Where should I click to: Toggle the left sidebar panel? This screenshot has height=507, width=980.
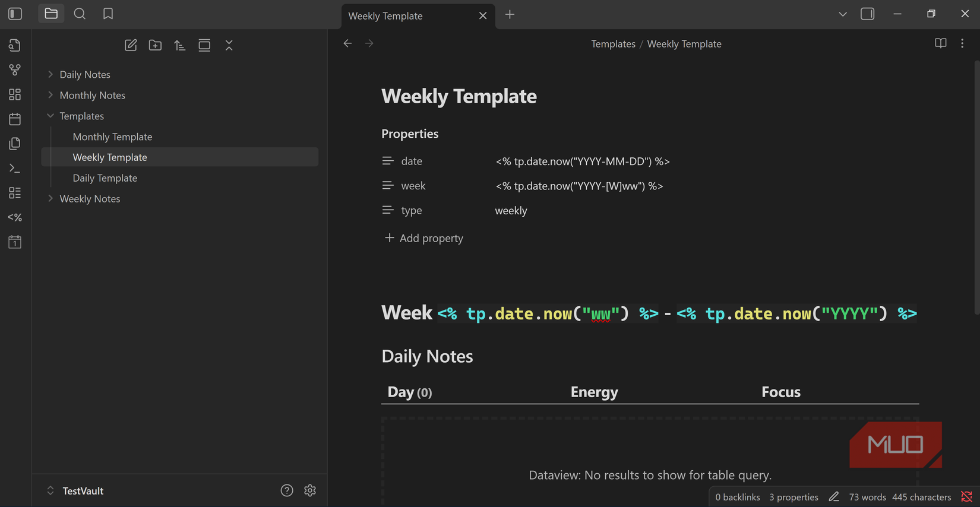(x=15, y=14)
